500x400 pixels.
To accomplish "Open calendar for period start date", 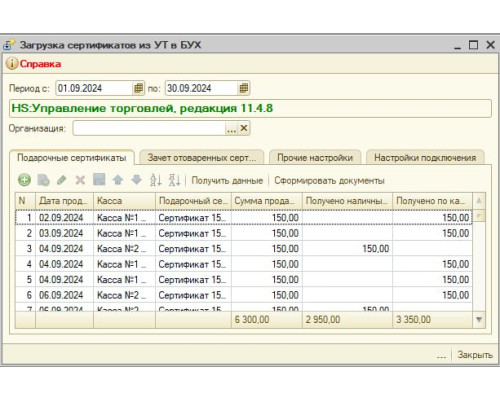I will pyautogui.click(x=138, y=88).
